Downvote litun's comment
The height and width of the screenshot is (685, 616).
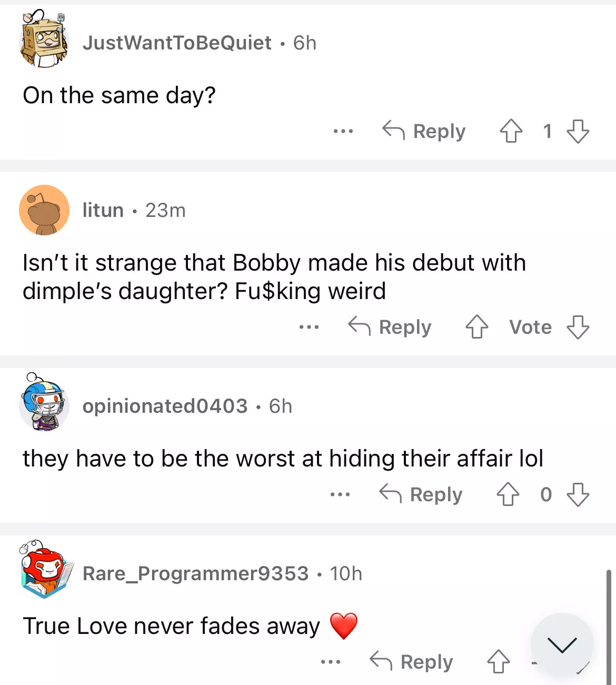(x=578, y=327)
